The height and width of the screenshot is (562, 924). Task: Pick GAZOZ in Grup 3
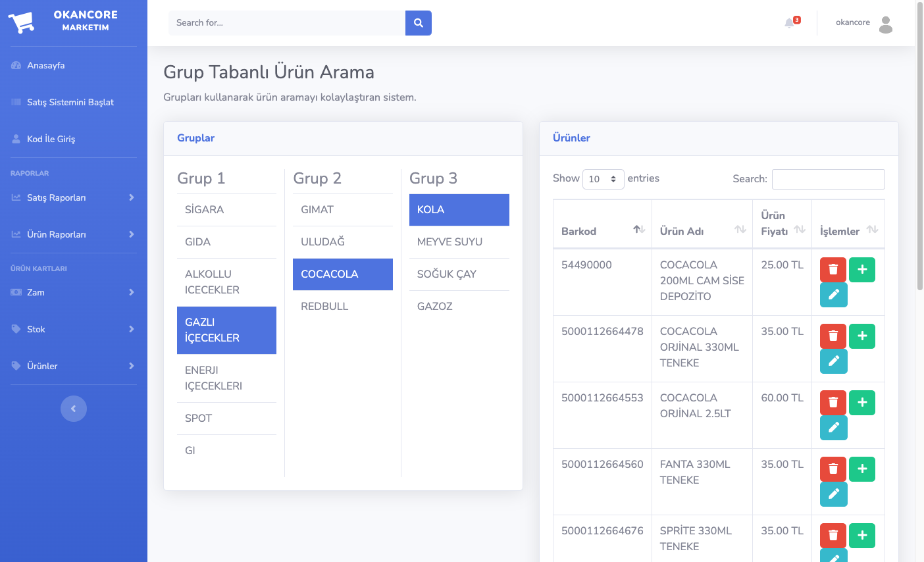click(x=459, y=307)
